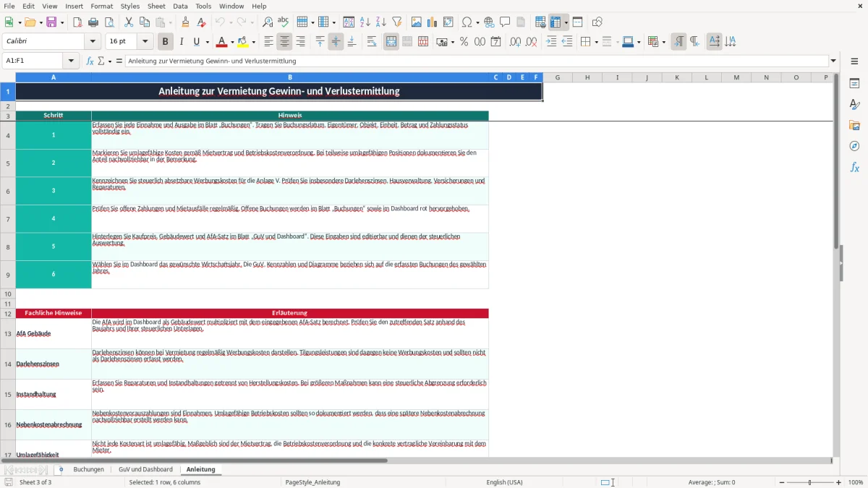Click the zoom in plus button
The height and width of the screenshot is (488, 868).
click(838, 482)
